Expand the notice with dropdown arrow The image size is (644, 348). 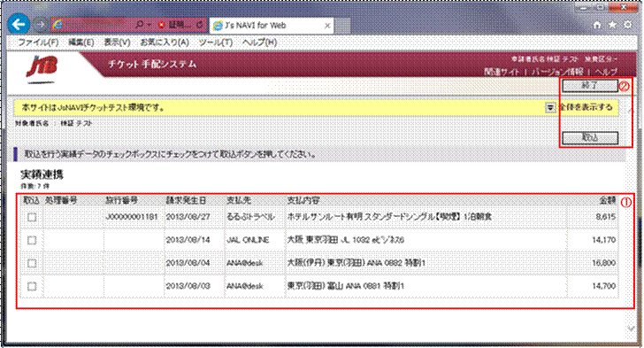coord(550,108)
